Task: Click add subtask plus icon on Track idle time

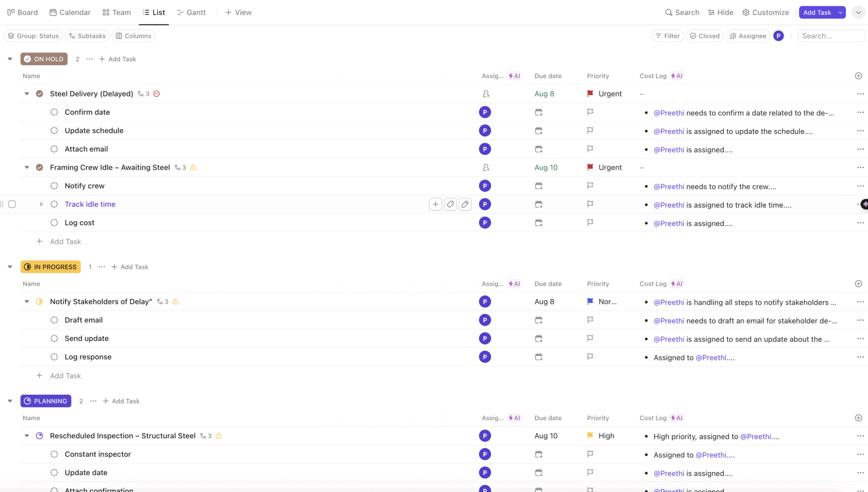Action: 435,204
